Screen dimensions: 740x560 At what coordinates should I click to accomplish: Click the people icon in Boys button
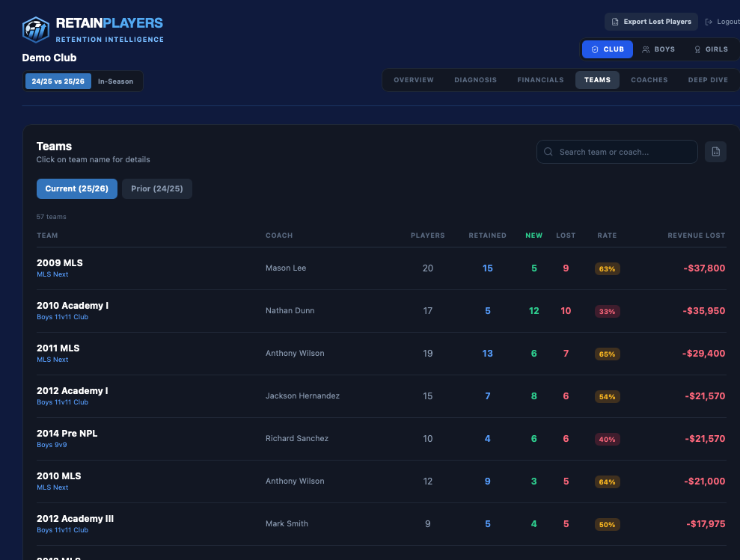point(646,49)
